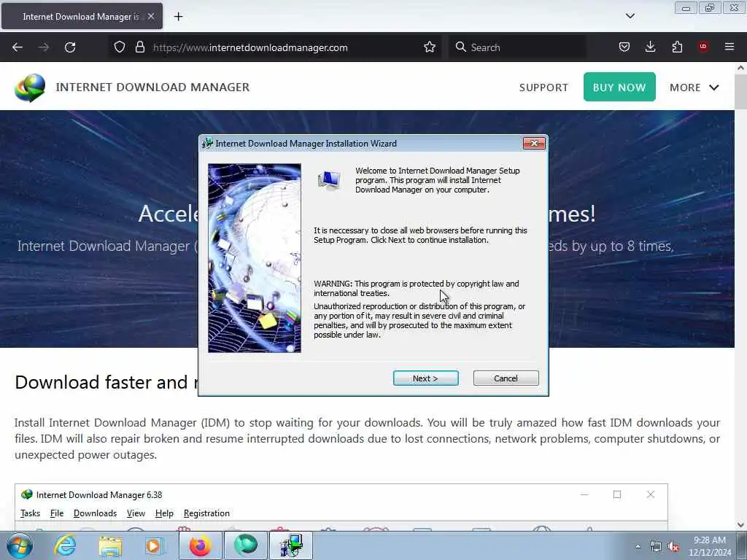Open tracking protection shield icon

tap(120, 47)
